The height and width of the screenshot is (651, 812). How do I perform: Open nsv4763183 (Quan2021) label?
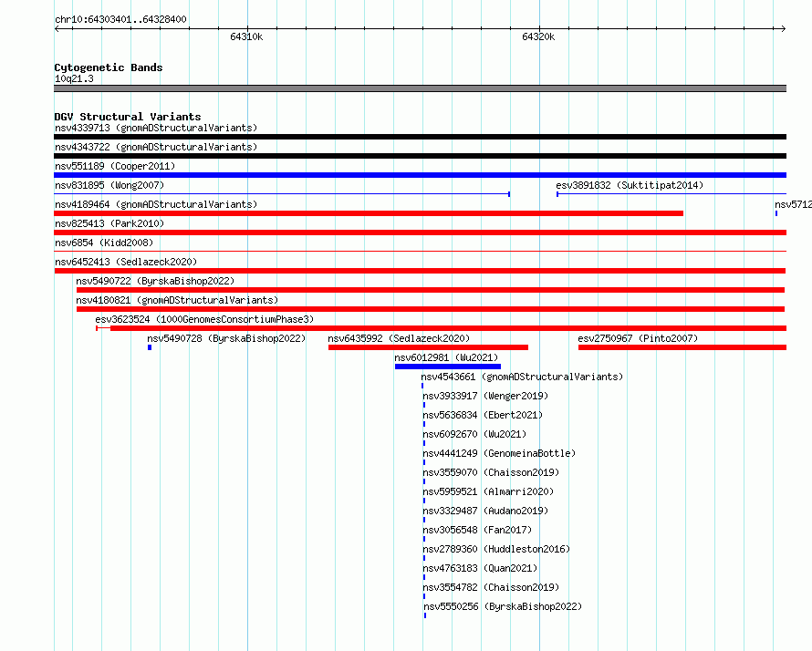tap(480, 568)
